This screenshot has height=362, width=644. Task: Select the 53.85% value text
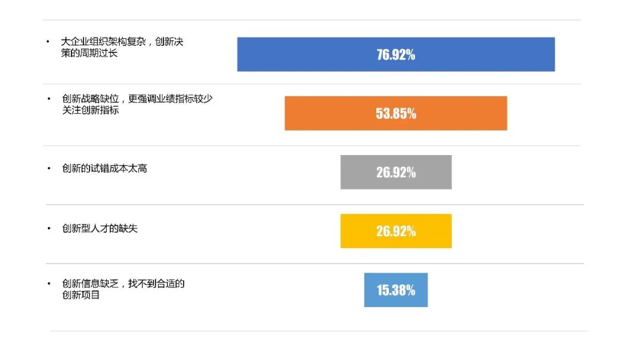[x=396, y=113]
